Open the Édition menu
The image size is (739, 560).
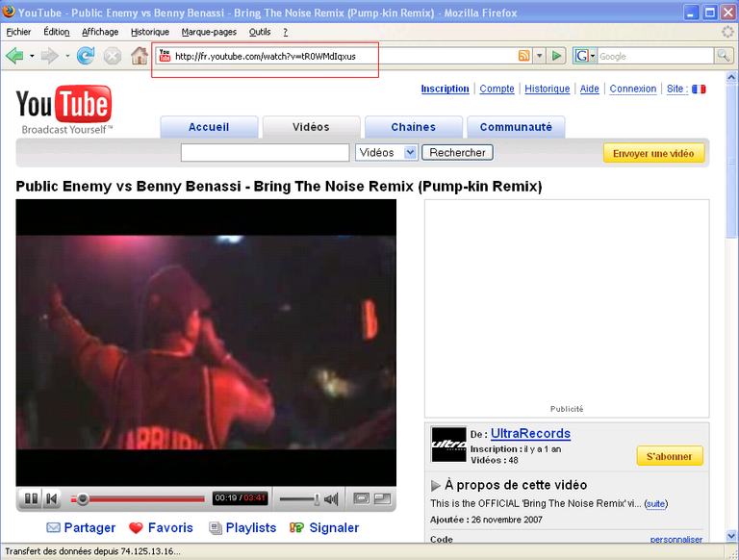[57, 32]
